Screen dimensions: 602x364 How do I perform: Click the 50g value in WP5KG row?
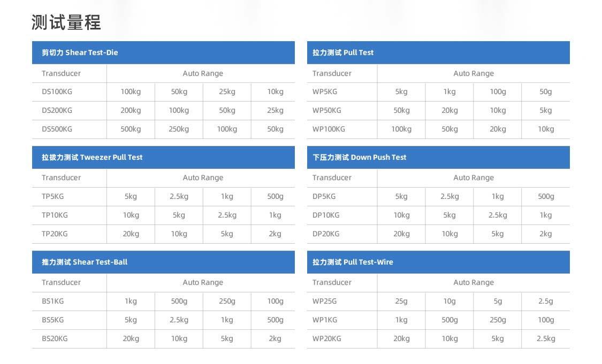pos(546,92)
